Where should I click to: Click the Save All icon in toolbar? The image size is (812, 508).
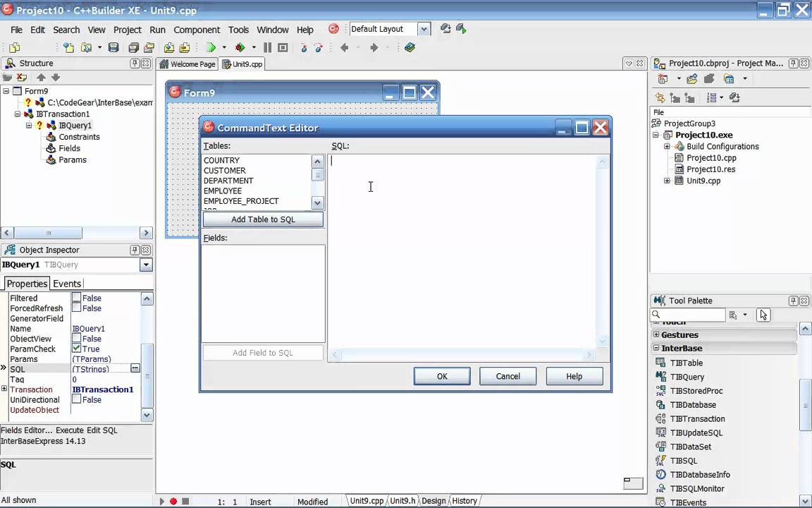(x=133, y=48)
